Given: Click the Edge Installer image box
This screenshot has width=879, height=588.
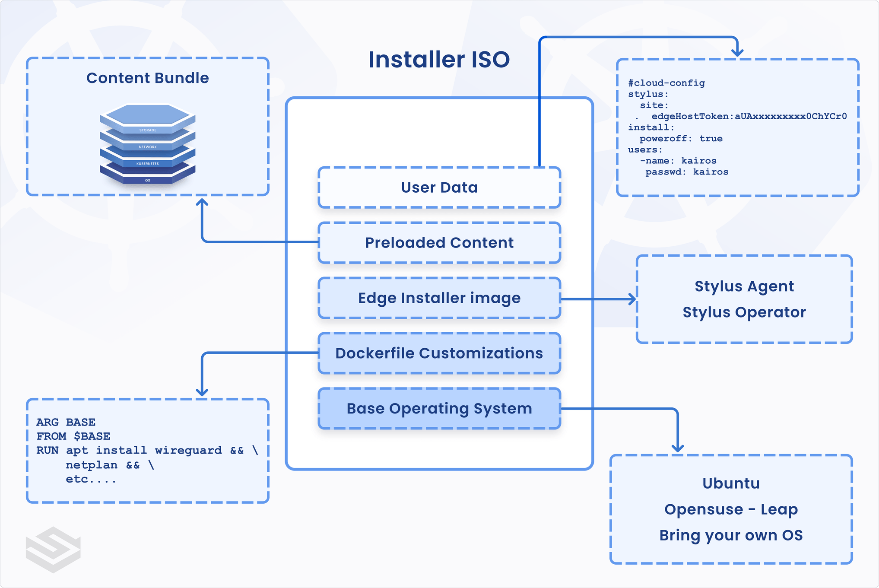Looking at the screenshot, I should 439,298.
